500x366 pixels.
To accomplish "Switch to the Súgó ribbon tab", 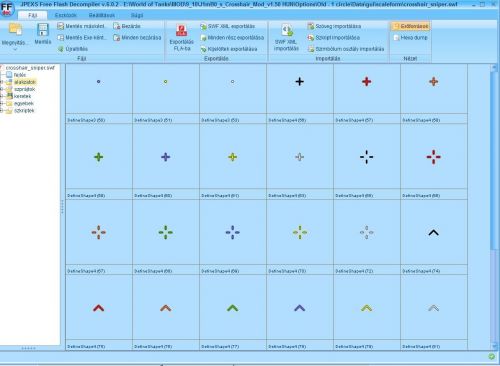I will [x=137, y=15].
